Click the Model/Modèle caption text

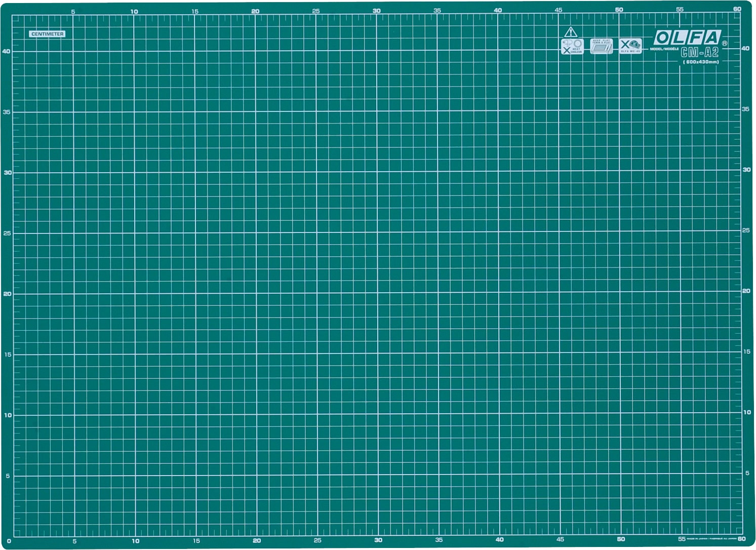664,49
